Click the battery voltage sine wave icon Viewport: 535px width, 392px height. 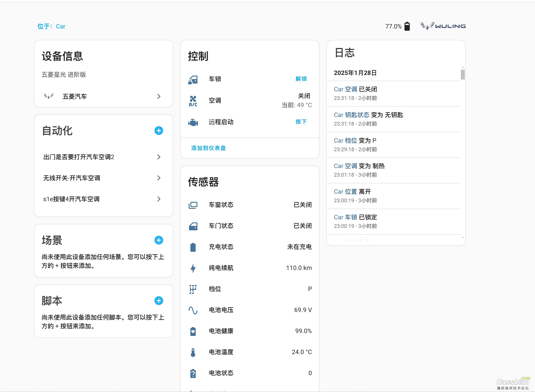coord(193,310)
